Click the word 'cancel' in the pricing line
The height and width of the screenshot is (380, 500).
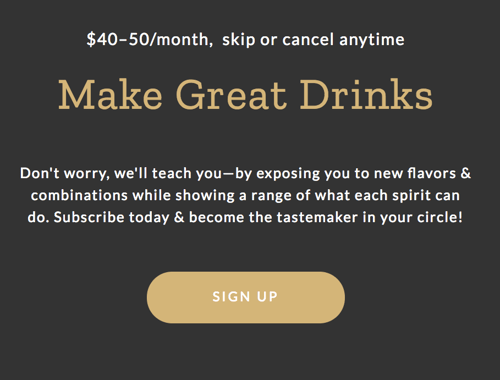pos(308,40)
